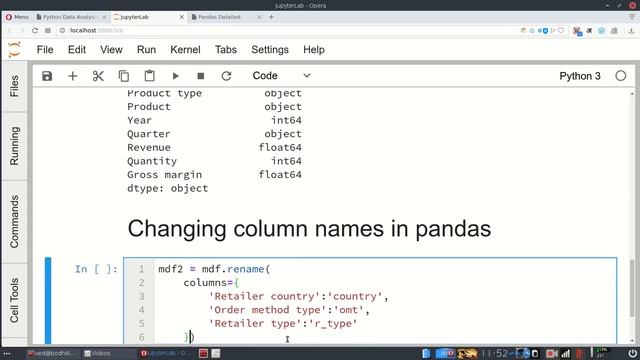Click the JupyterLab logo icon

coord(14,50)
